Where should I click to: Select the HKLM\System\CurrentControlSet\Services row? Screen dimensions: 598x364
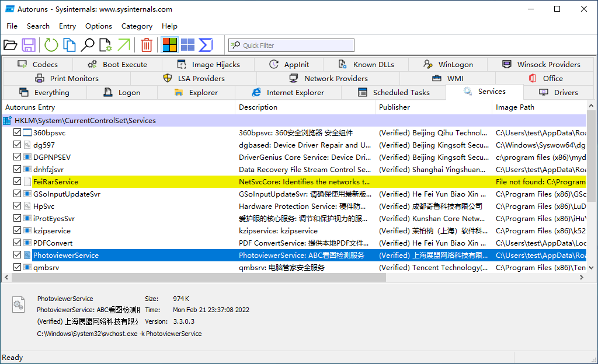294,121
